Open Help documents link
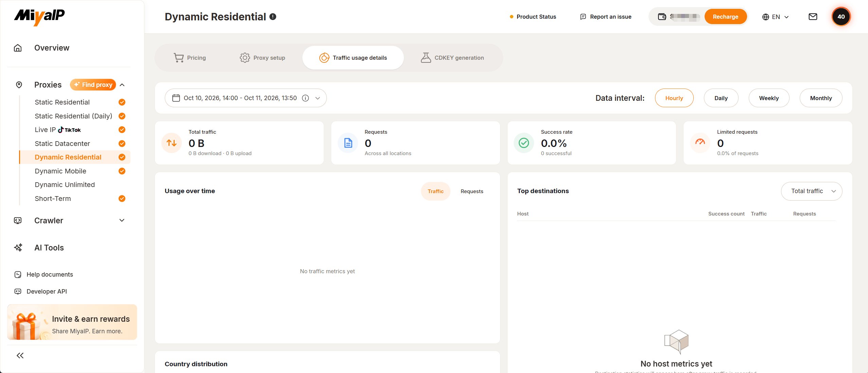Image resolution: width=868 pixels, height=373 pixels. pos(44,275)
